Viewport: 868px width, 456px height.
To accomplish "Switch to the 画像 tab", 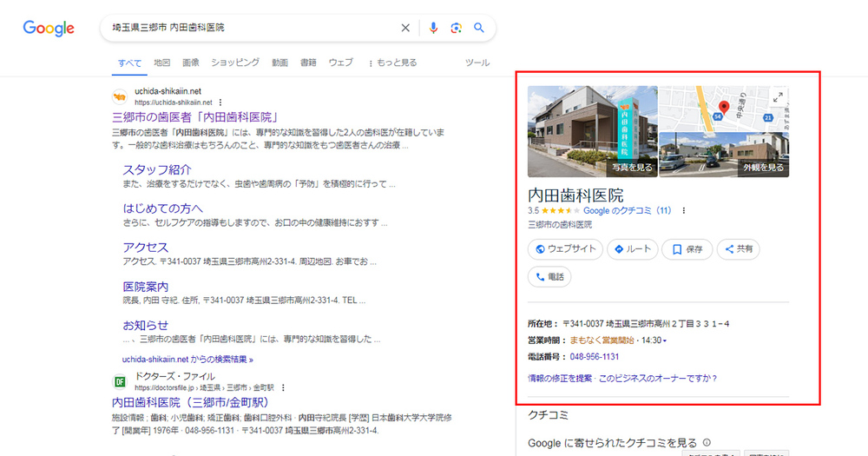I will pos(191,63).
